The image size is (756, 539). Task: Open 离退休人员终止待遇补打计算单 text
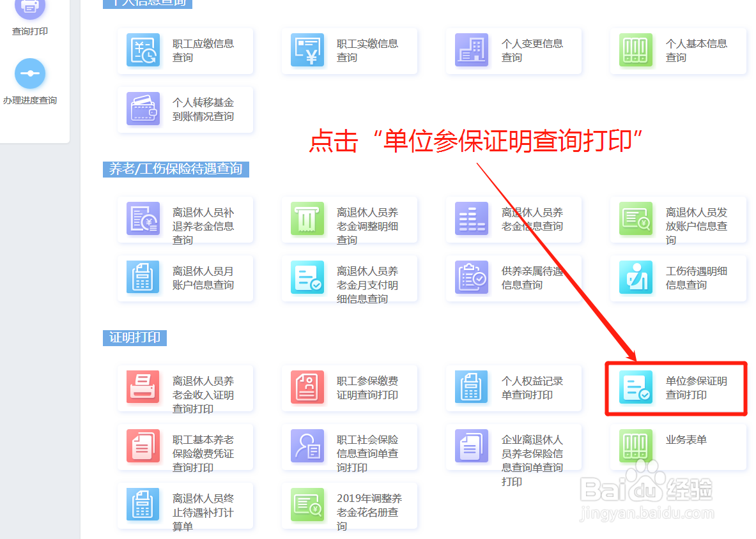(203, 512)
